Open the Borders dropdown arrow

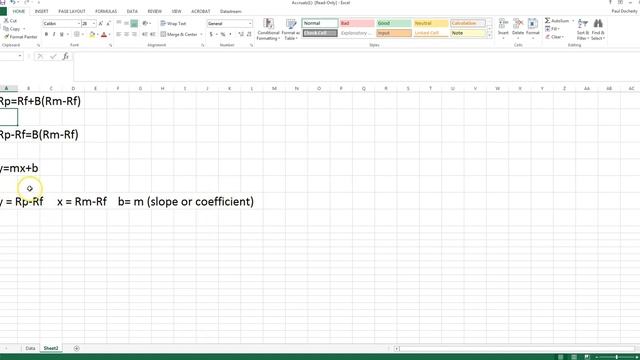click(83, 35)
